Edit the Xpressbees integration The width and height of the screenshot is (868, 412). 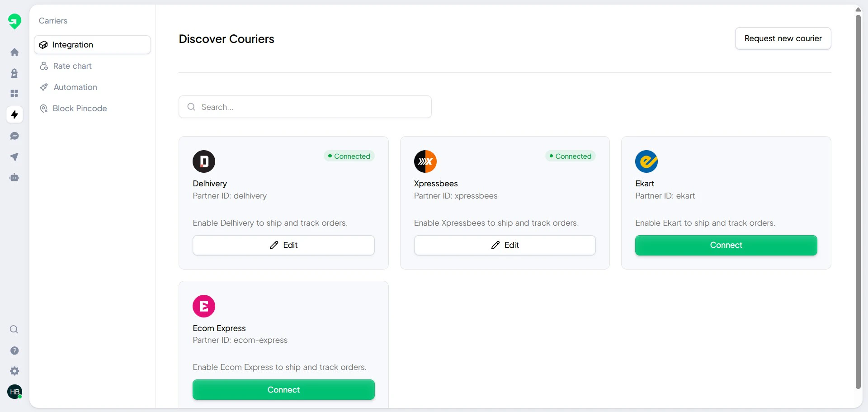505,245
